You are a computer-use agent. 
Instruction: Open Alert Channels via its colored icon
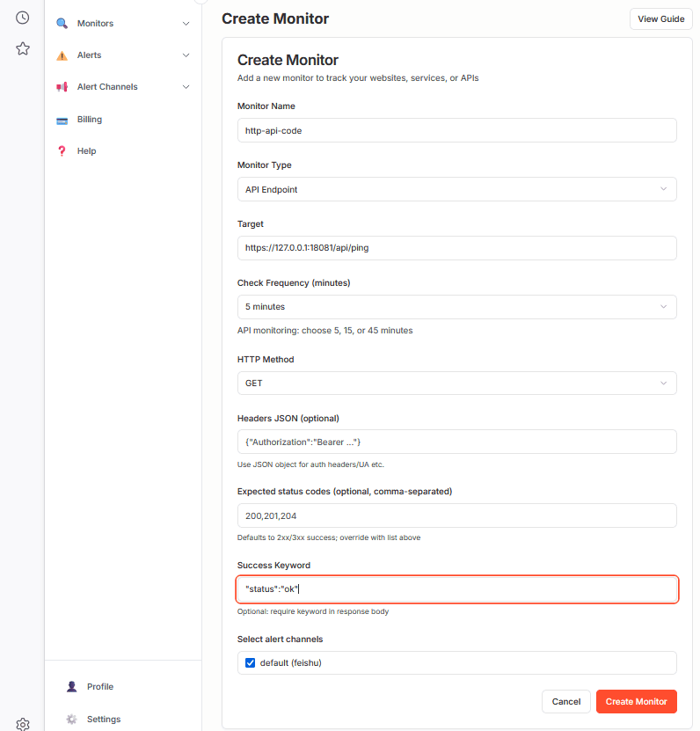click(62, 86)
